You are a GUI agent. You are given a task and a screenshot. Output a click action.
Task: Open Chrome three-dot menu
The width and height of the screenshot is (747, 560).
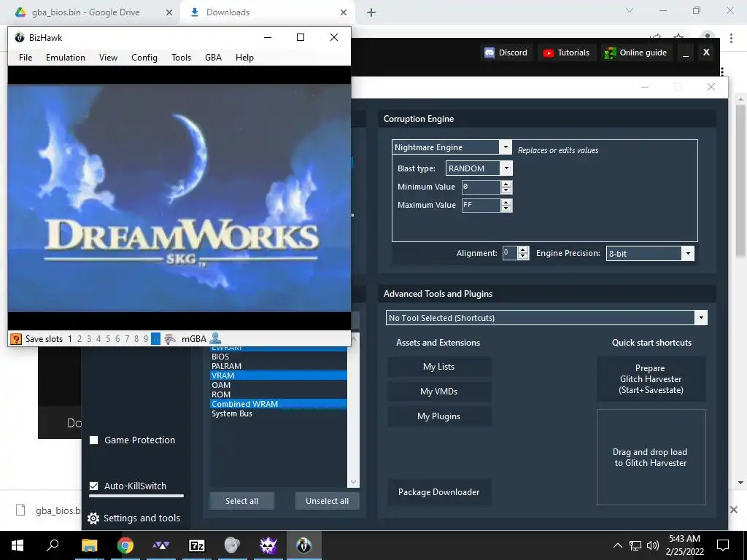pyautogui.click(x=731, y=38)
